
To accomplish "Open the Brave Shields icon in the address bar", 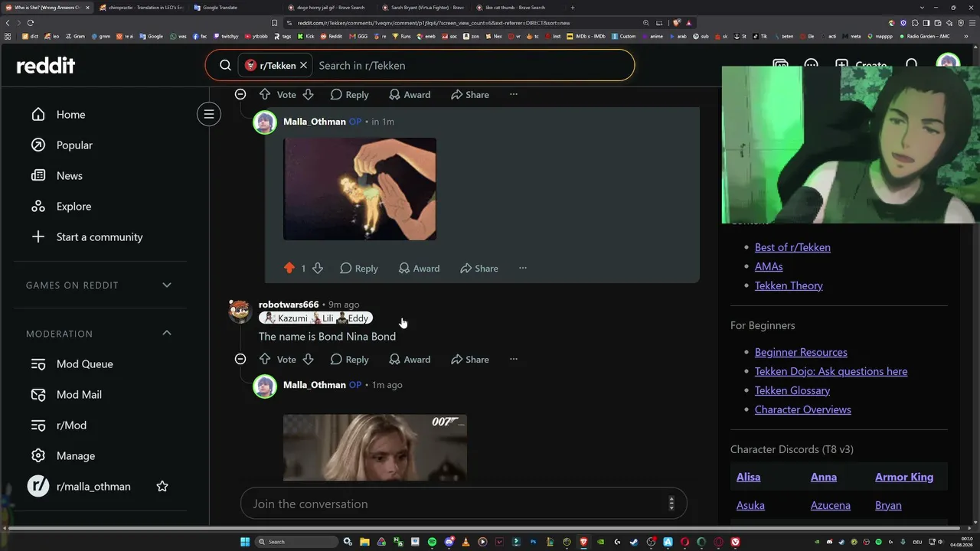I will tap(677, 23).
